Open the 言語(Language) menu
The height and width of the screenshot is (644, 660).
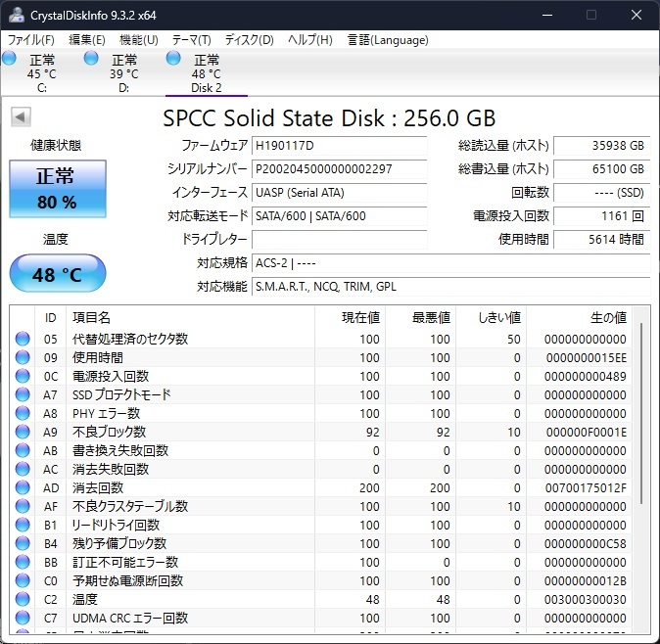(388, 40)
